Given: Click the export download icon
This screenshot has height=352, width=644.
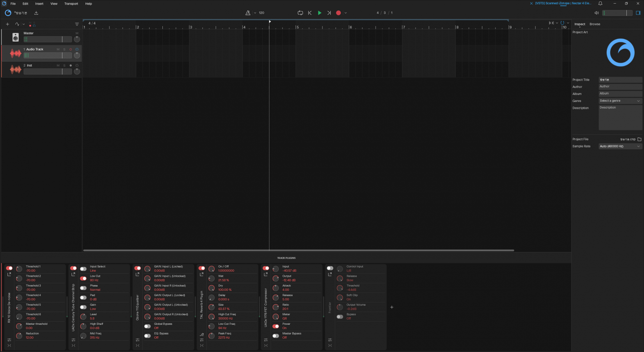Looking at the screenshot, I should [x=36, y=13].
